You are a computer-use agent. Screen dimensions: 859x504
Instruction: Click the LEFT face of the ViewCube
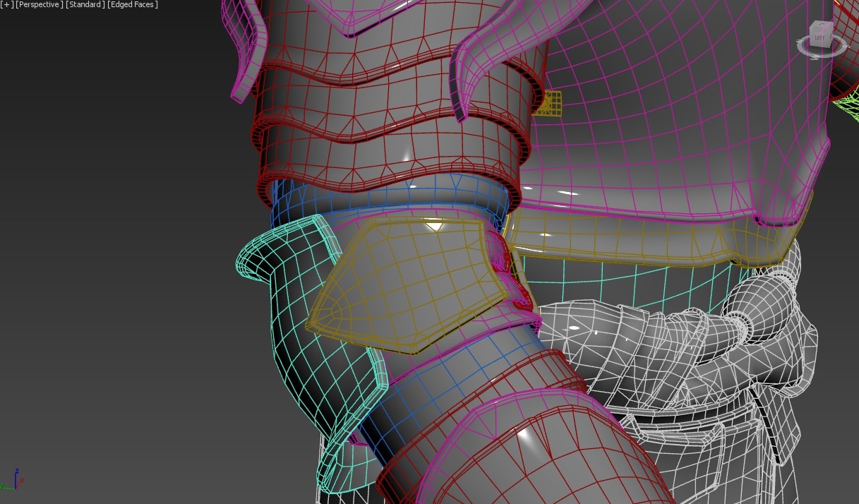click(819, 37)
